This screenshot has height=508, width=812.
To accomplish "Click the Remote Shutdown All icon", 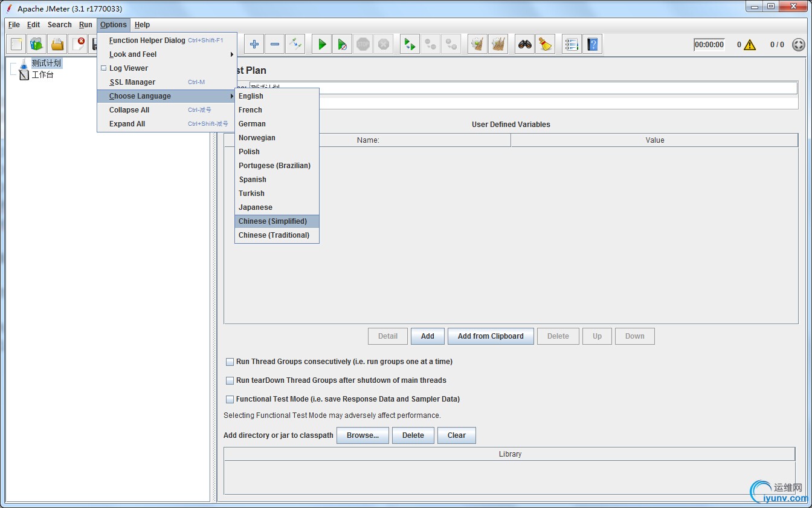I will coord(451,44).
